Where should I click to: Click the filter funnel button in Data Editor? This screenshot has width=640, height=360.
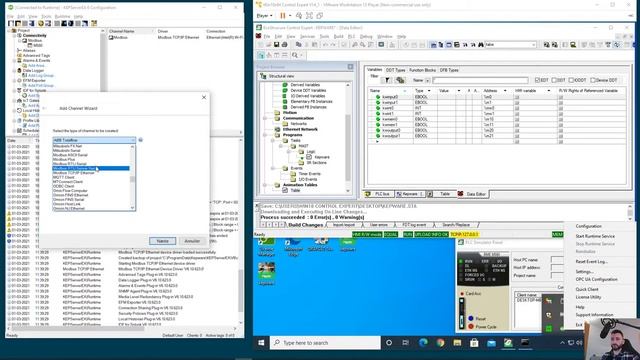coord(387,80)
